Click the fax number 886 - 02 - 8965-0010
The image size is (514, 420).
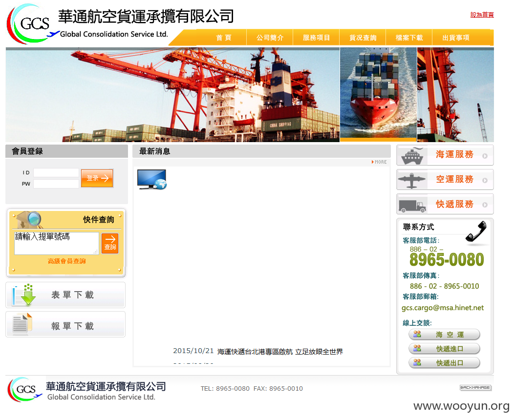pyautogui.click(x=444, y=286)
